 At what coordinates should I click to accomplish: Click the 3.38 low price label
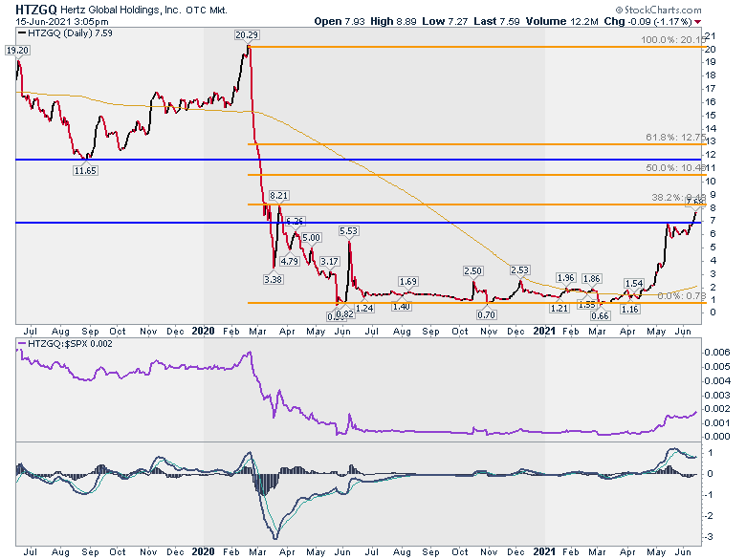(x=274, y=280)
